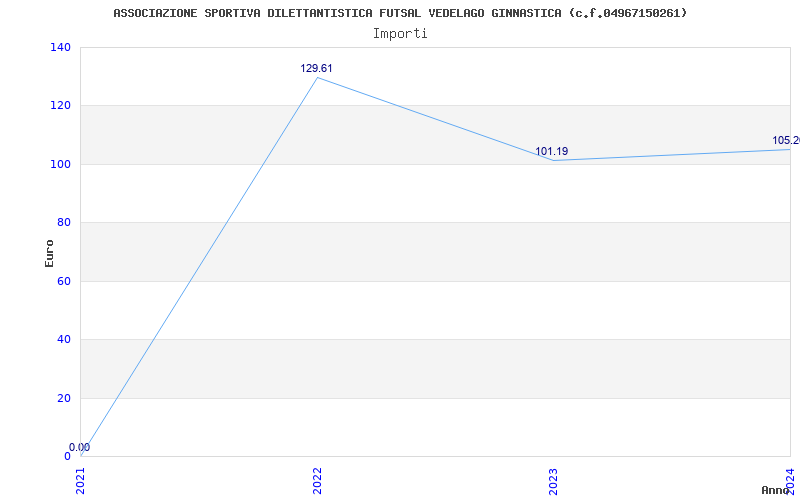Click the 100 y-axis tick label
800x500 pixels.
pyautogui.click(x=60, y=164)
